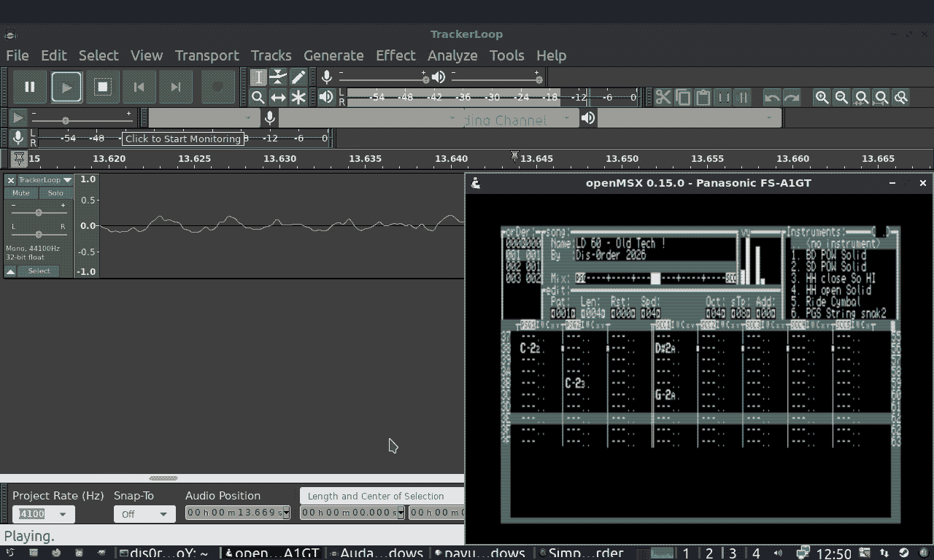Skip to start of the project
This screenshot has height=560, width=934.
tap(139, 87)
